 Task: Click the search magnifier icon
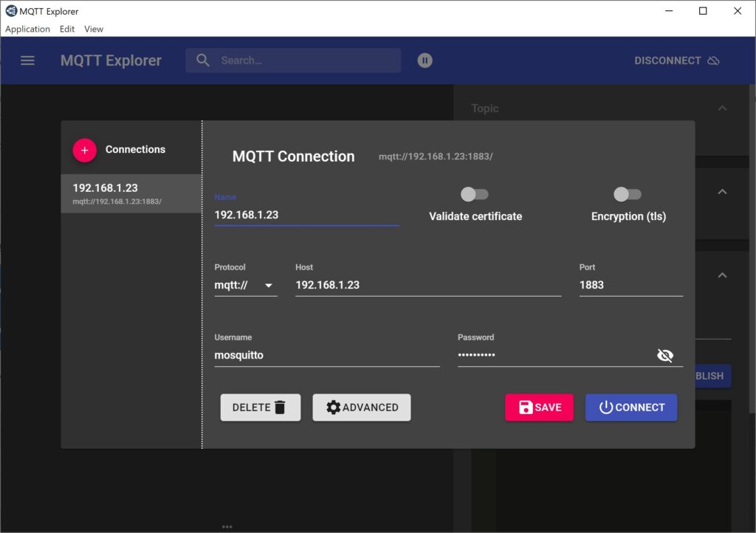[x=203, y=61]
